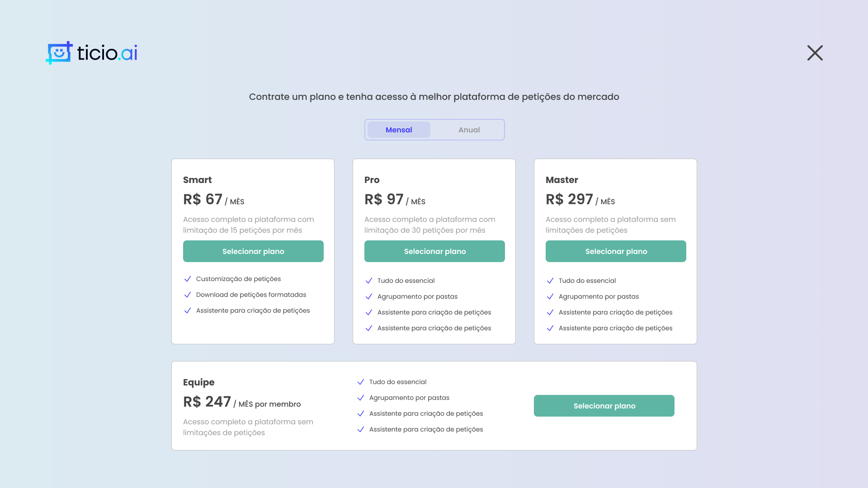Select the Smart plan button
The width and height of the screenshot is (868, 488).
[253, 251]
